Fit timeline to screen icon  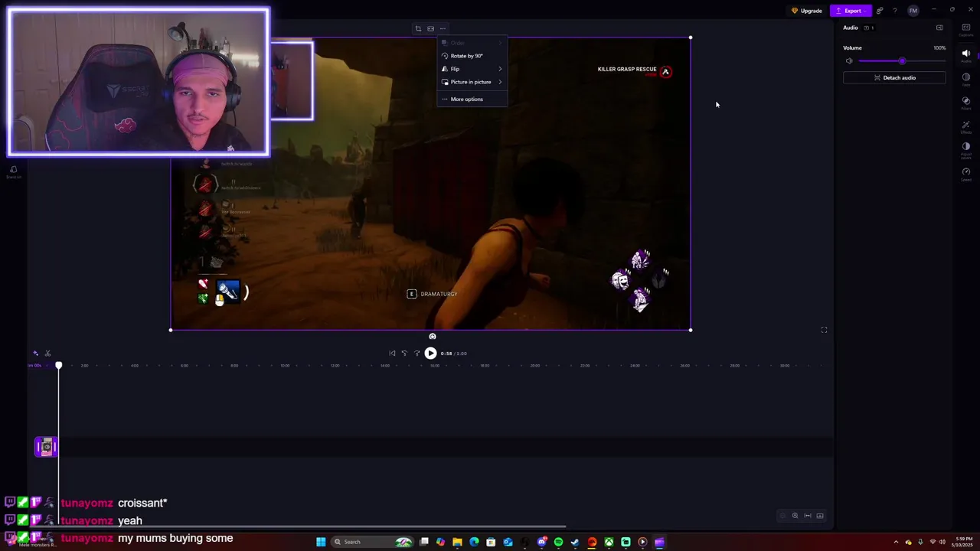(x=807, y=516)
